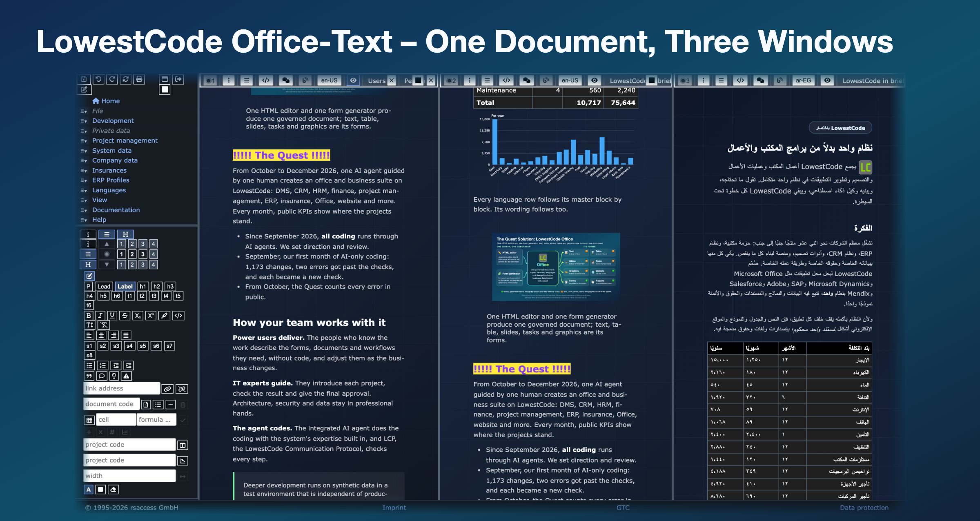Clear text formatting with the crossed-T icon
The image size is (980, 521).
[x=104, y=325]
